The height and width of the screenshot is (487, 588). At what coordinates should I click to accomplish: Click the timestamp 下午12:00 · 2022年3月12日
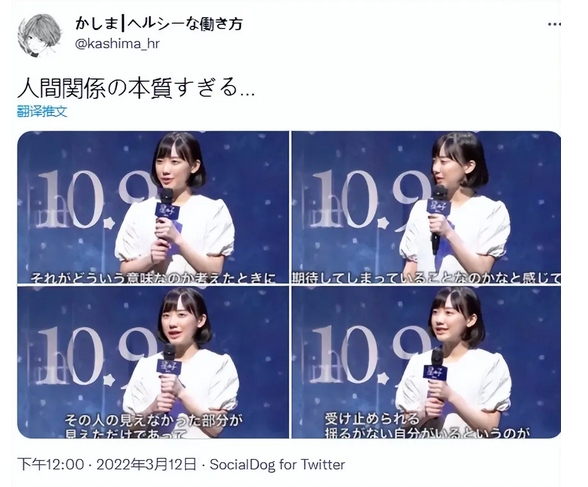pos(107,465)
